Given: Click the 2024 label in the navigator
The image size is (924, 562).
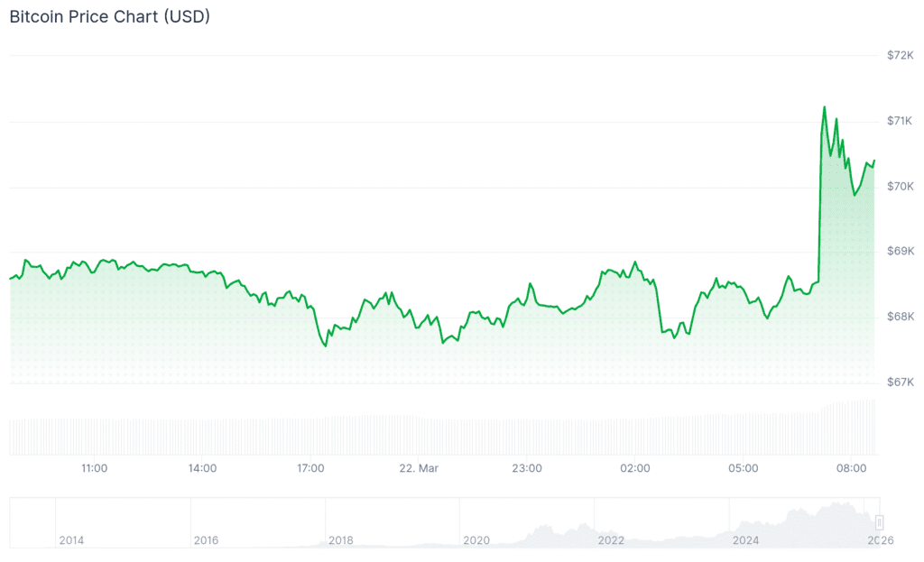Looking at the screenshot, I should coord(746,540).
